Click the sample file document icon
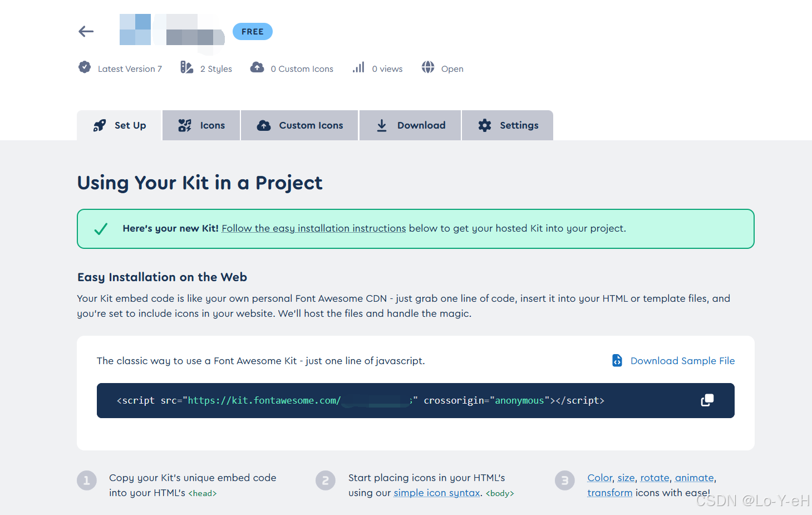This screenshot has height=515, width=812. 617,361
